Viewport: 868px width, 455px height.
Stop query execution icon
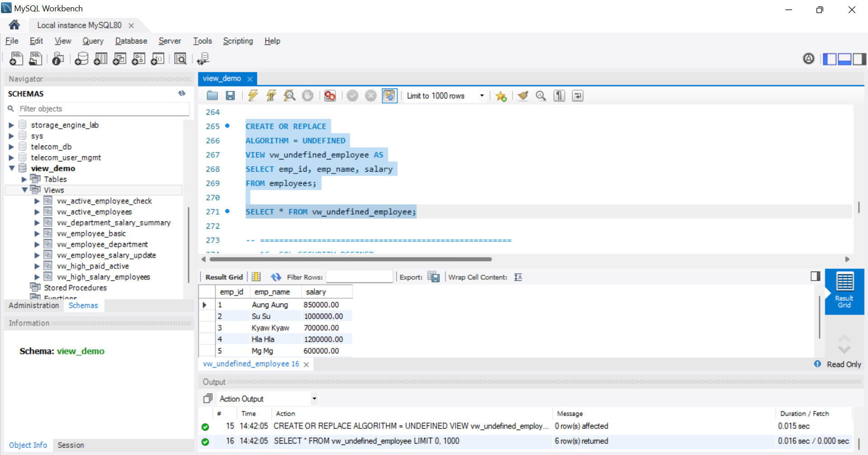click(308, 96)
